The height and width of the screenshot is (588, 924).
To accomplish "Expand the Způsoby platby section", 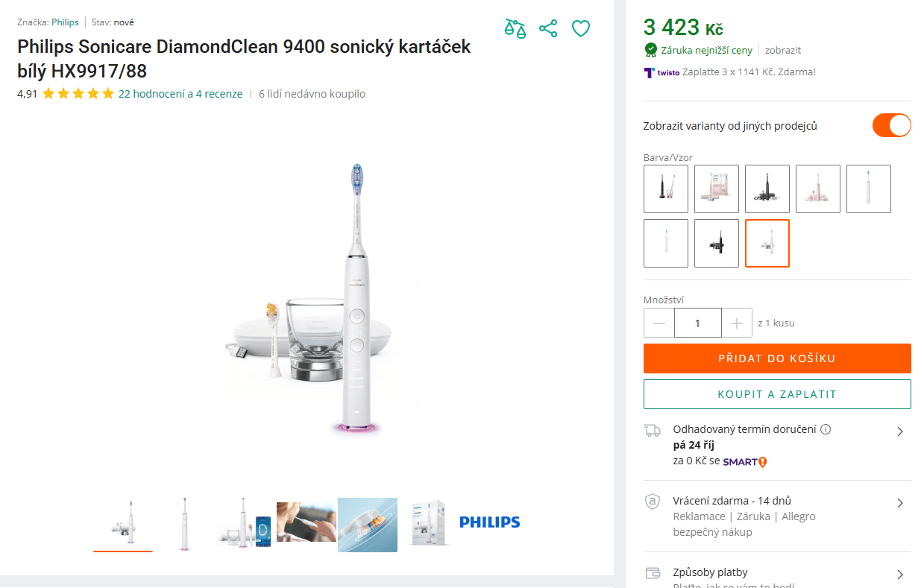I will click(x=900, y=575).
